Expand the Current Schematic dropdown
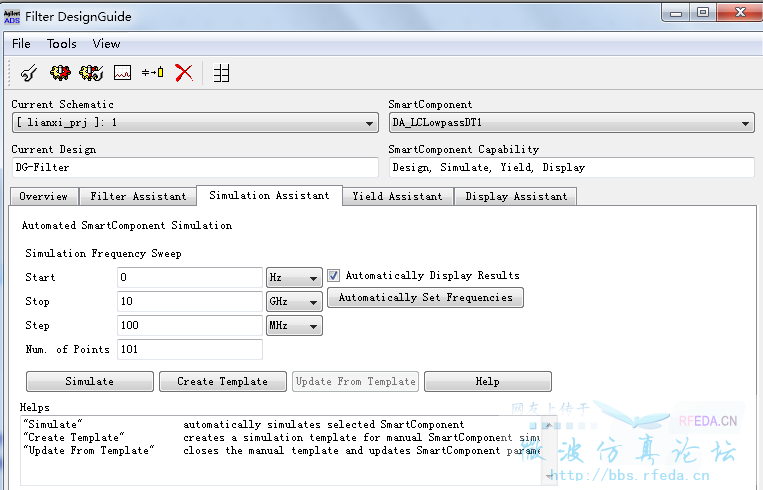Viewport: 763px width, 490px height. (x=369, y=124)
